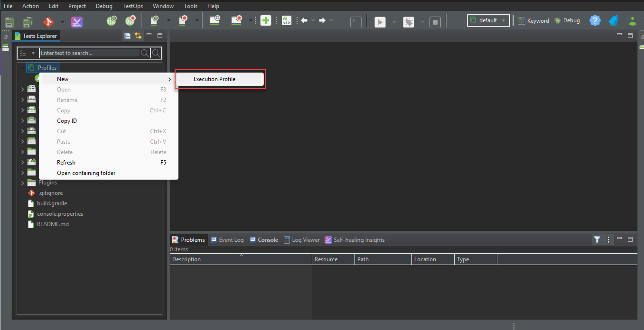Click Refresh in the context menu
This screenshot has width=644, height=330.
pyautogui.click(x=66, y=162)
